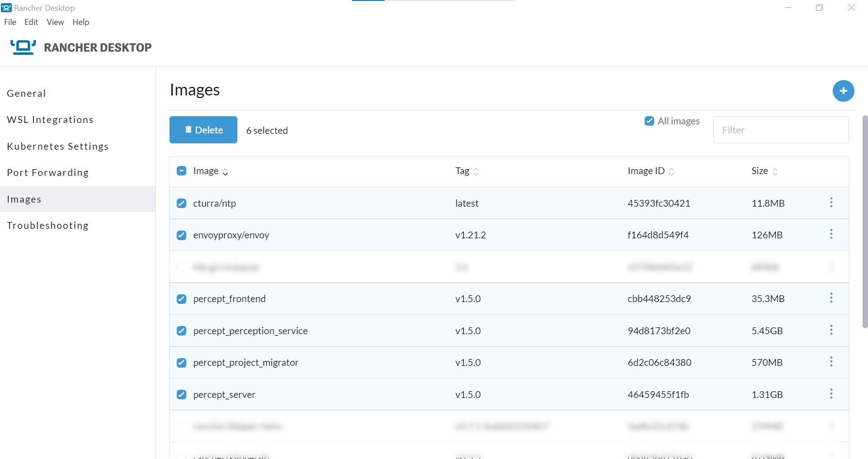This screenshot has height=459, width=868.
Task: Open Port Forwarding section
Action: (x=78, y=172)
